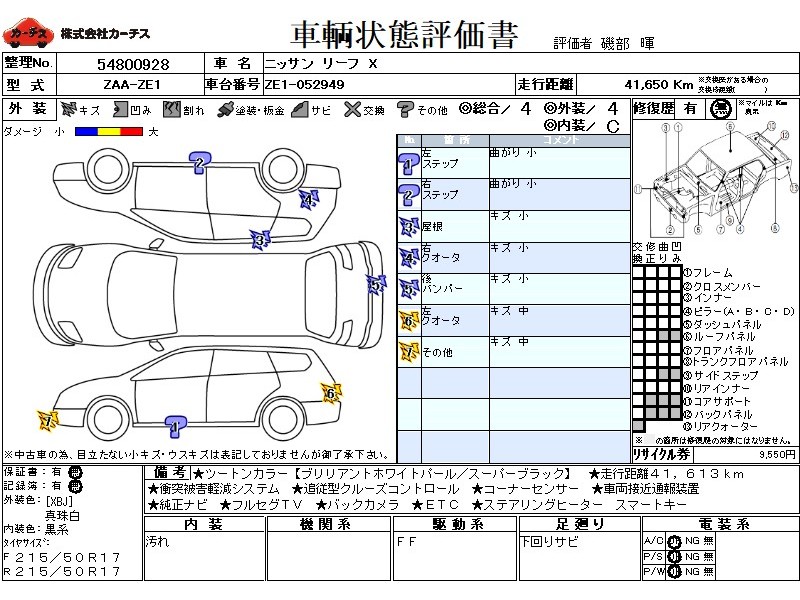Click the circular car icon beside 修復歴 有
The width and height of the screenshot is (800, 600).
720,109
